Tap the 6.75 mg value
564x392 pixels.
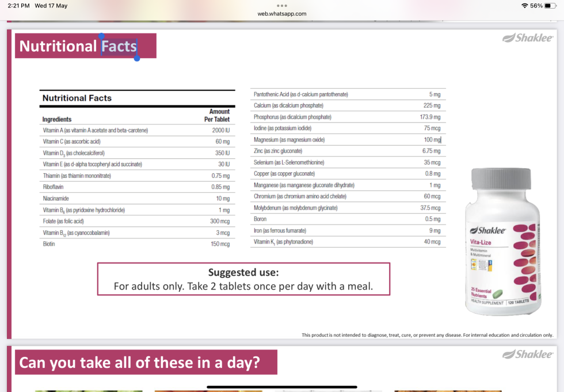[431, 151]
